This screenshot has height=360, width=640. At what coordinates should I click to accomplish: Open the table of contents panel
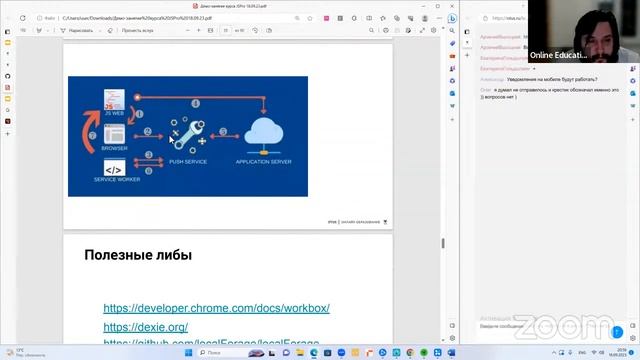point(23,30)
